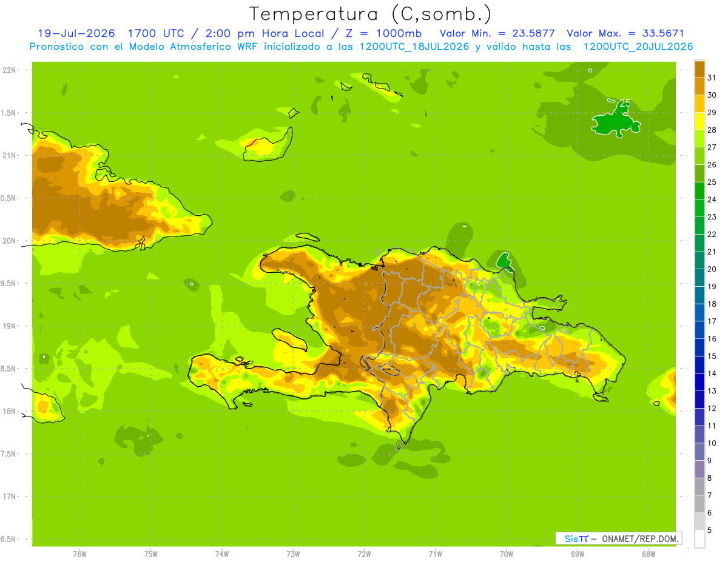Click legend band between 20 and 21
Viewport: 728px width, 562px height.
tap(699, 260)
